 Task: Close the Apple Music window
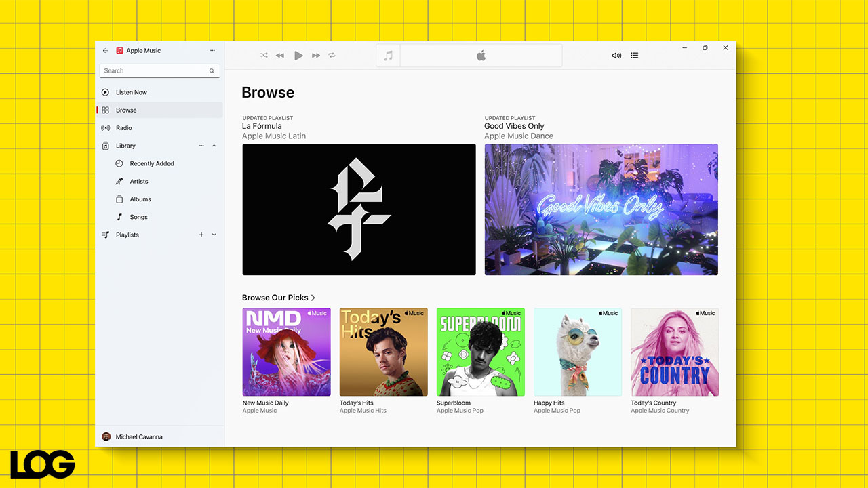click(726, 48)
